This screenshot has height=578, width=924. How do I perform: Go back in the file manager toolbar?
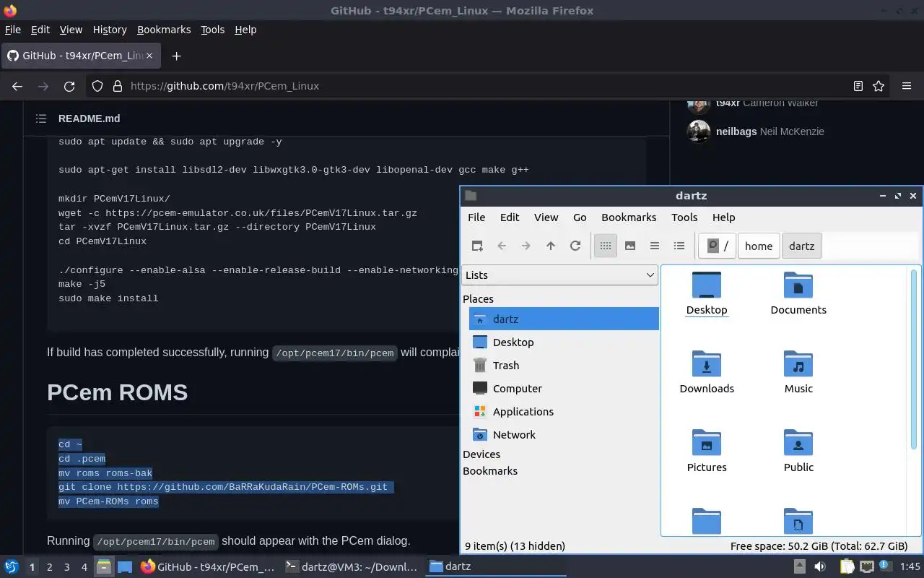click(x=502, y=246)
